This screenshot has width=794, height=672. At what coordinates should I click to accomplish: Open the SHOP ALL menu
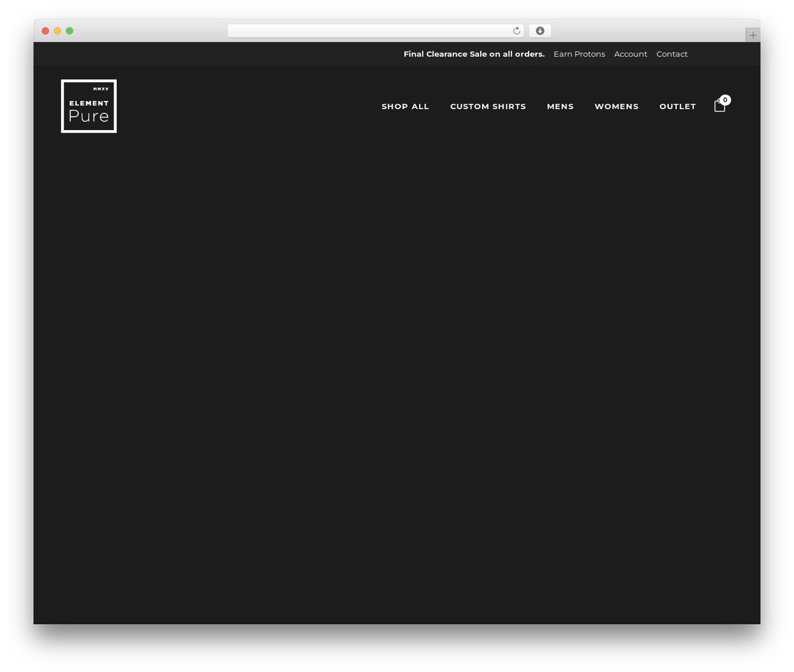tap(405, 107)
